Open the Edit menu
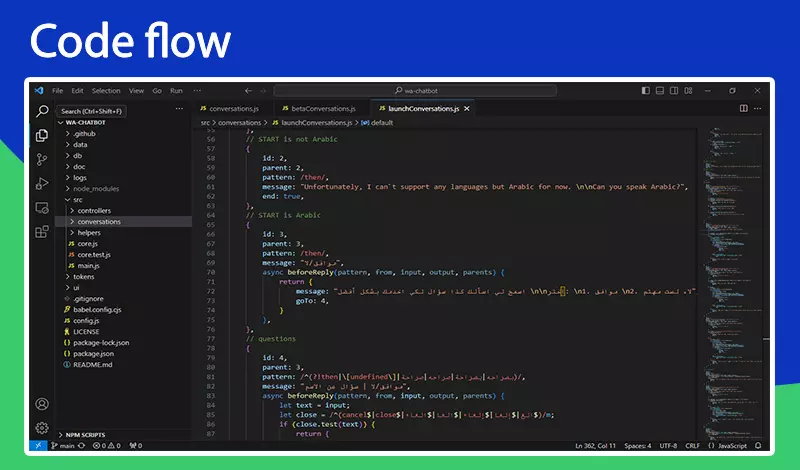 point(78,90)
